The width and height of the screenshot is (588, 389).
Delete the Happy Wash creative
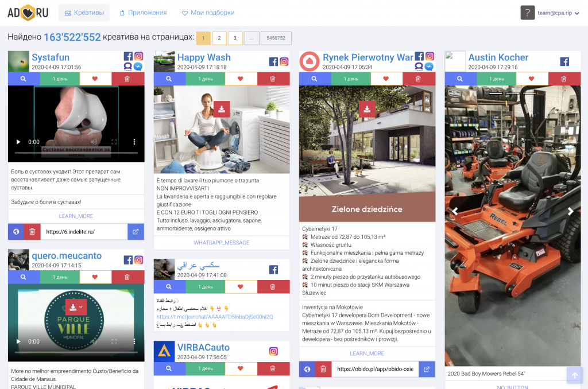(x=273, y=79)
